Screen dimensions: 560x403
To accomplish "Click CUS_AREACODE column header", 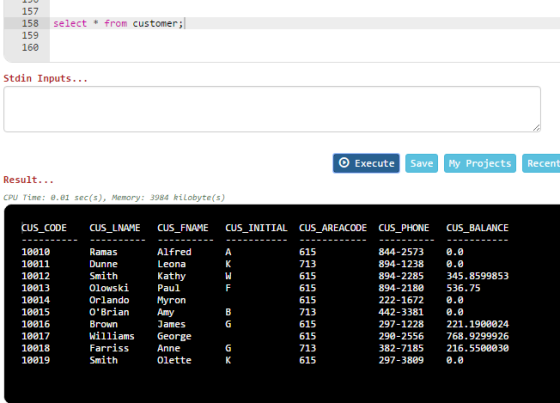I will point(333,228).
